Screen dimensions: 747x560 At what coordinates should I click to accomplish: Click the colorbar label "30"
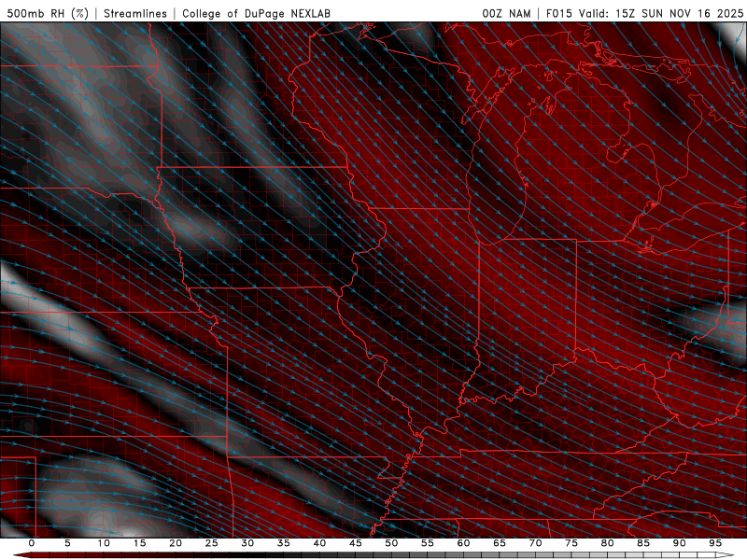point(247,543)
